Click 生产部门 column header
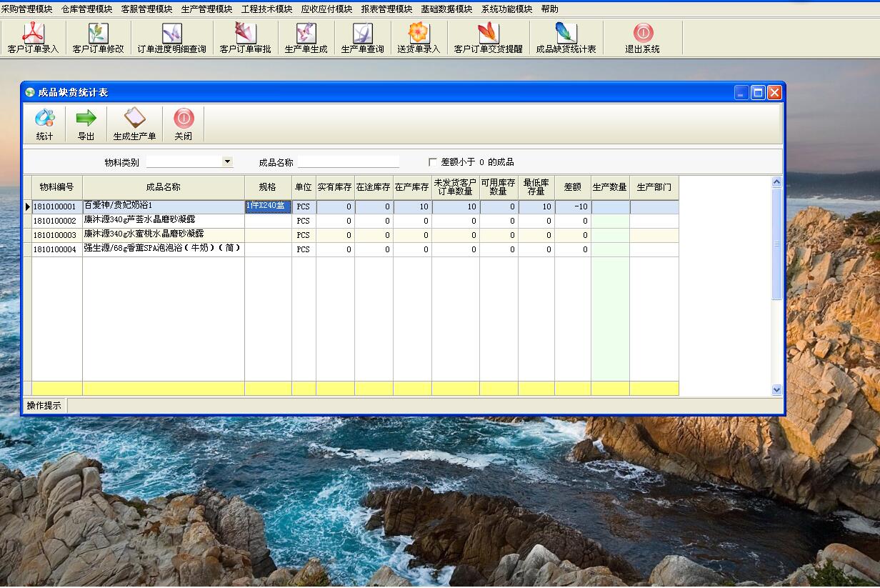The height and width of the screenshot is (588, 880). 654,187
